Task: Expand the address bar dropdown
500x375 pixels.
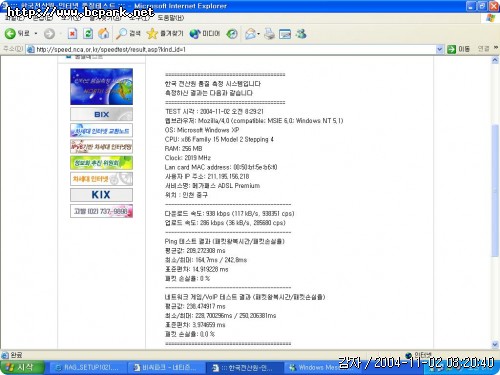Action: [440, 49]
